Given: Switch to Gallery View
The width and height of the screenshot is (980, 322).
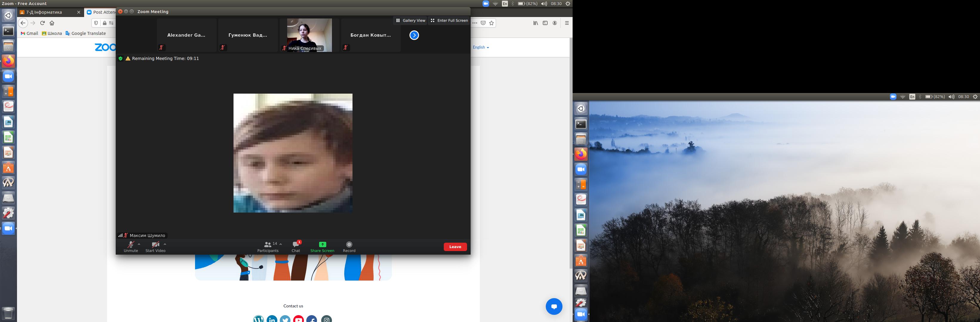Looking at the screenshot, I should pos(410,21).
